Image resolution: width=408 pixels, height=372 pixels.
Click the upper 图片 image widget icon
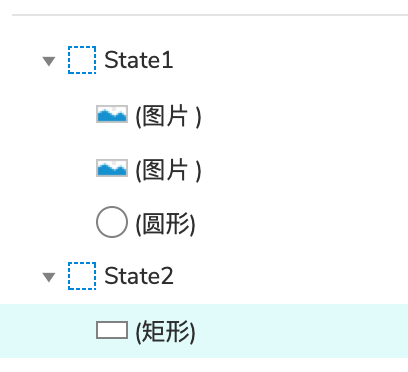coord(112,114)
